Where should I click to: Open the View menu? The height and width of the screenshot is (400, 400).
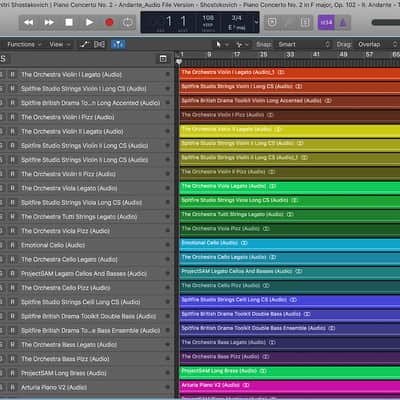[60, 44]
